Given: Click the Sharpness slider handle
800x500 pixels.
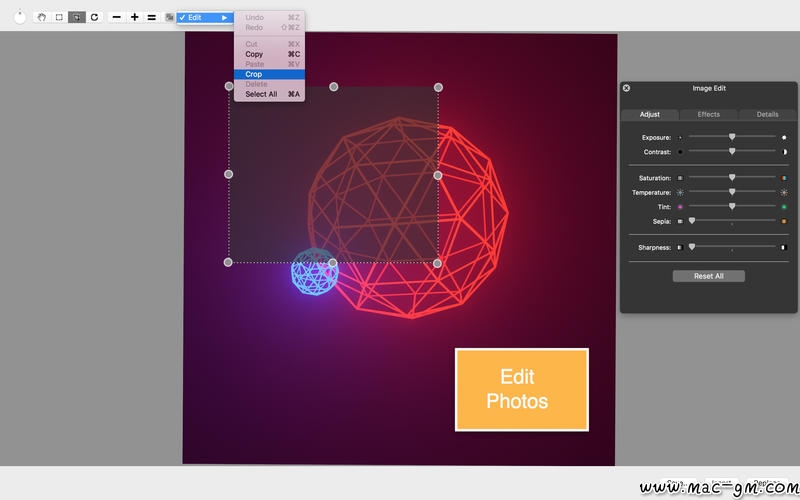Looking at the screenshot, I should [692, 246].
